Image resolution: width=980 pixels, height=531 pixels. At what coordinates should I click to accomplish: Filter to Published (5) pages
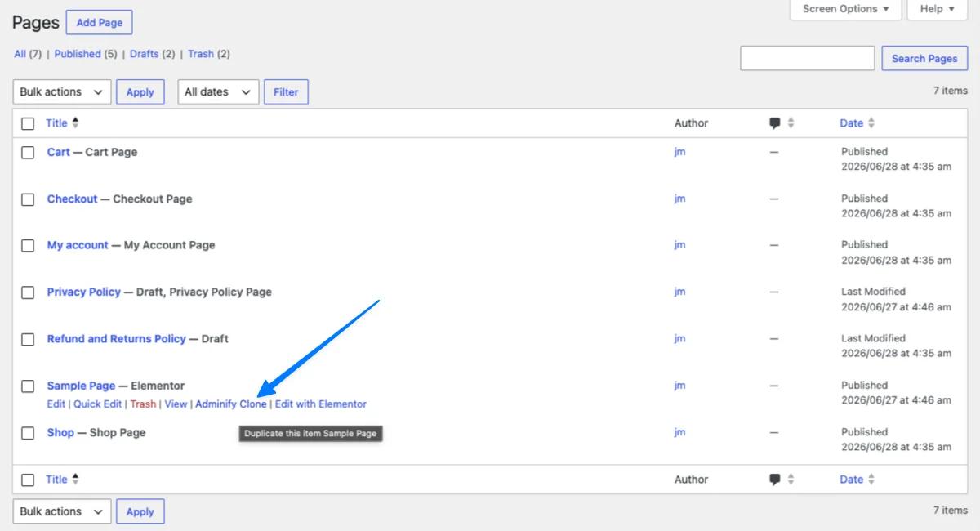tap(86, 54)
